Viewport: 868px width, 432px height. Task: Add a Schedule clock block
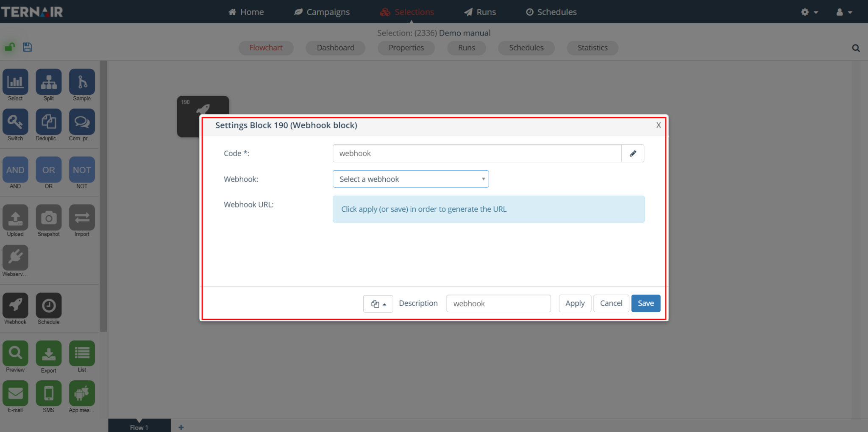point(49,305)
